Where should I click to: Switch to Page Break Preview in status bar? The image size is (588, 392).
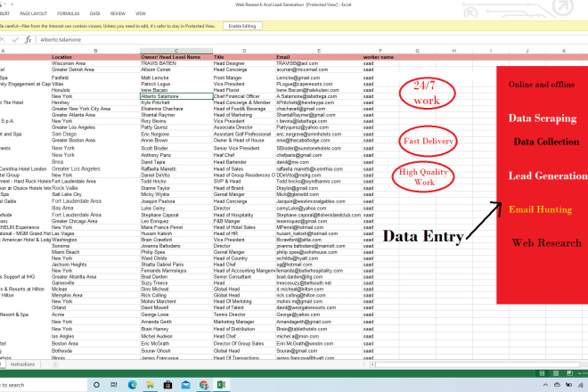click(569, 373)
